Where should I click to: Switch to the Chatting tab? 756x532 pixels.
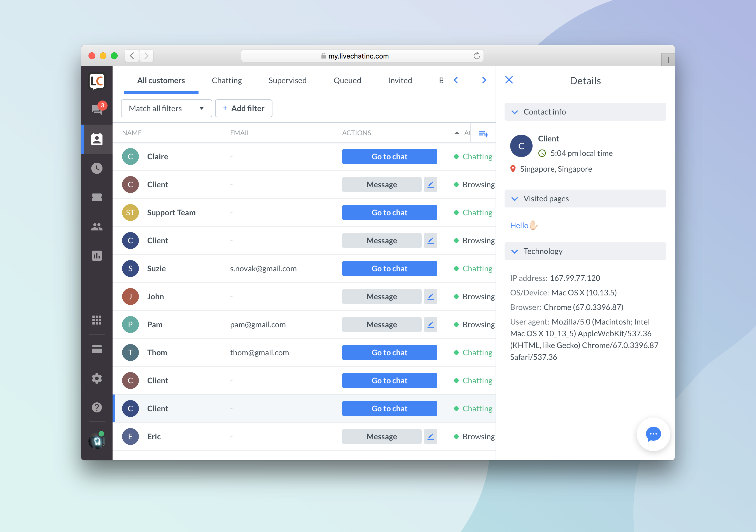point(226,80)
